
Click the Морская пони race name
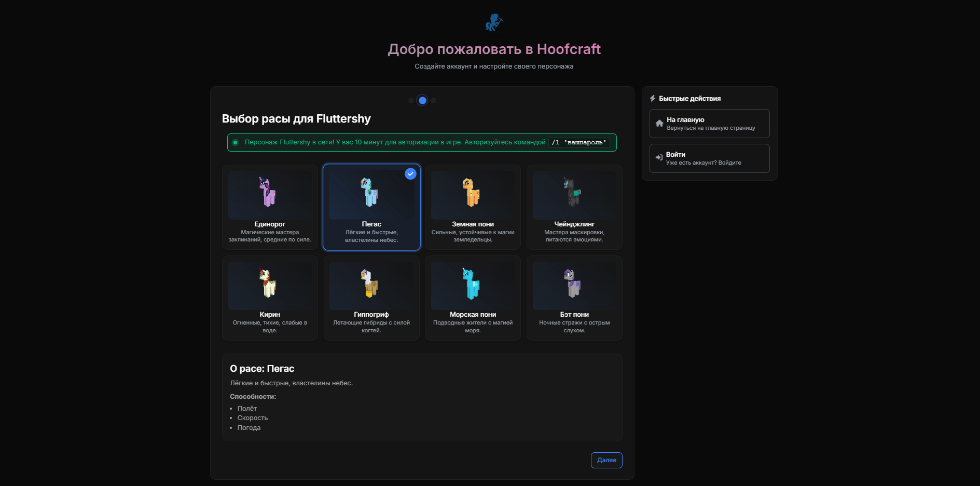473,315
